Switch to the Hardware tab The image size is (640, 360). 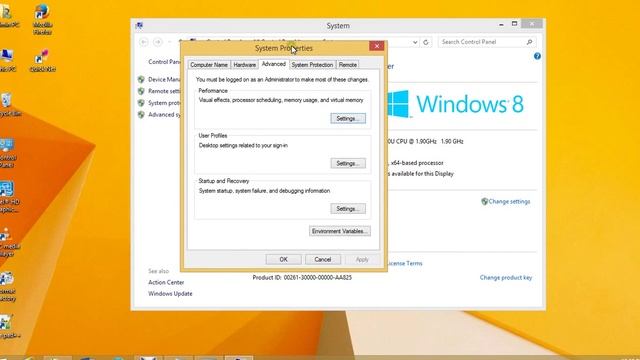(244, 65)
